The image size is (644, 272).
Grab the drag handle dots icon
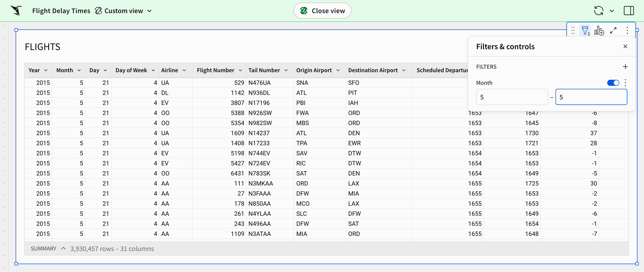(573, 31)
